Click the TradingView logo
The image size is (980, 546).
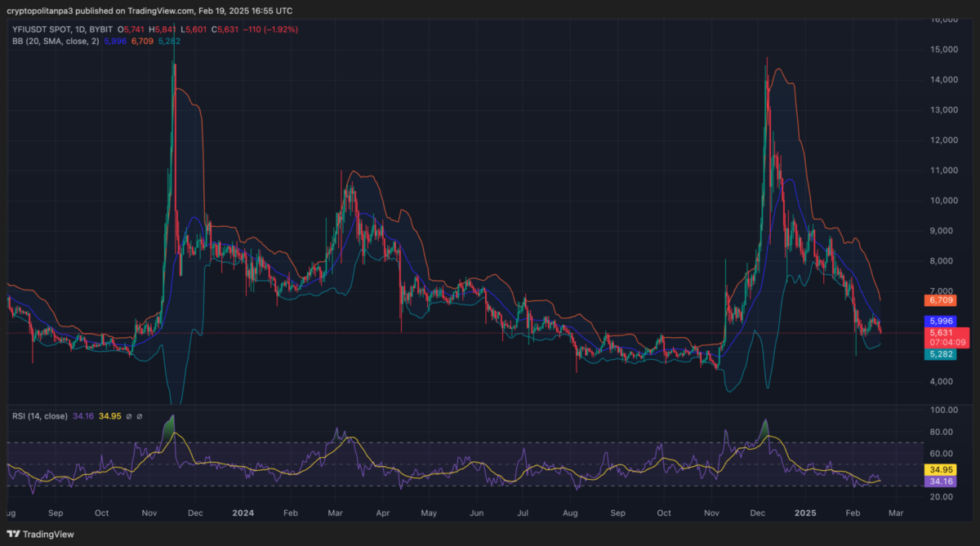pos(42,533)
